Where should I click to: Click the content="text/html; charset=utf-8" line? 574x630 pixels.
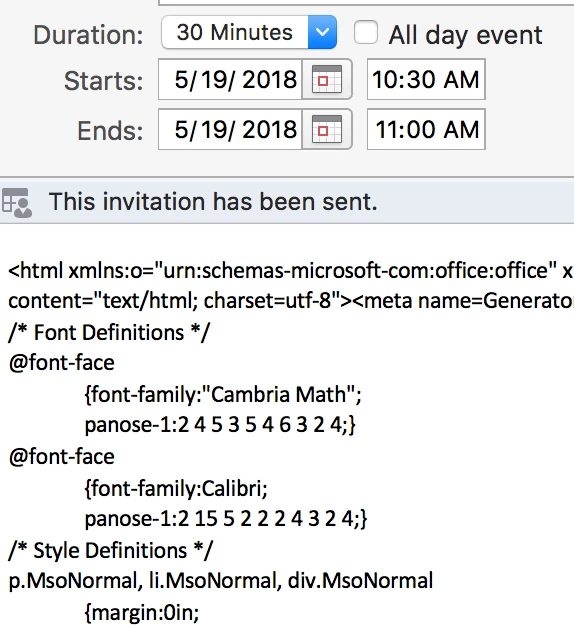(x=291, y=301)
